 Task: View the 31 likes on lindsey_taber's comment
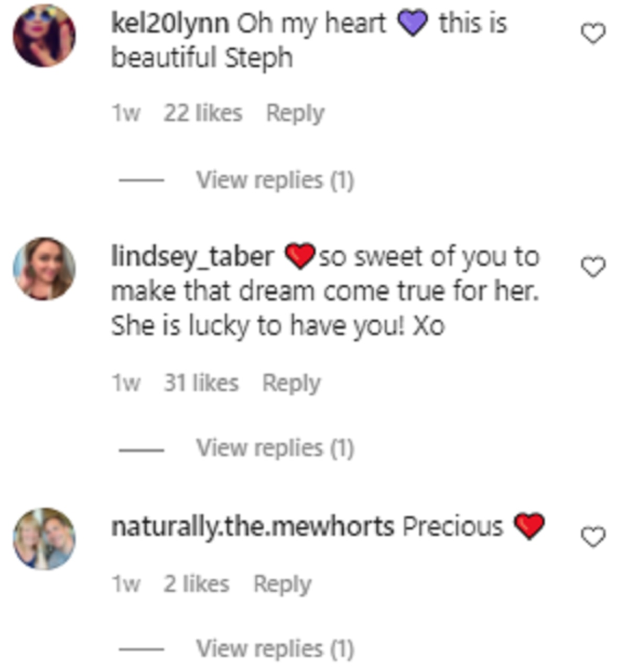[x=201, y=383]
